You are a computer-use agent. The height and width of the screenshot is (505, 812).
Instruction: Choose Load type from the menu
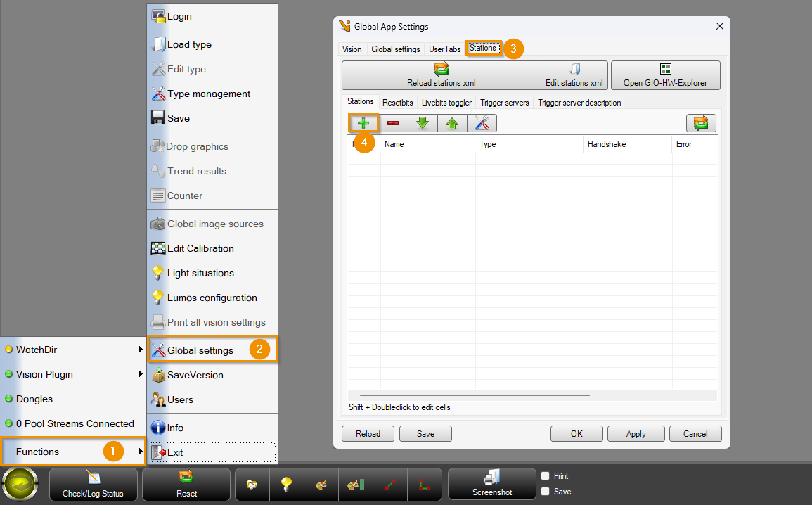(212, 44)
